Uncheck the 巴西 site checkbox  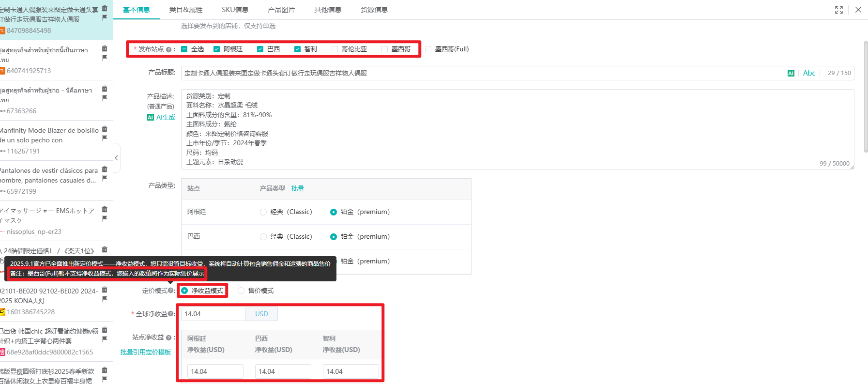pyautogui.click(x=260, y=49)
